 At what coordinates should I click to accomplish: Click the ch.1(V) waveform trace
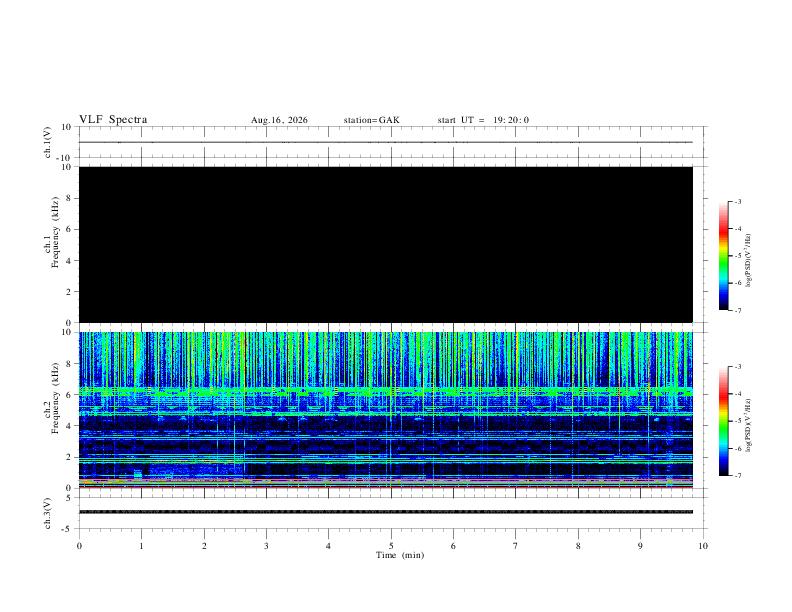click(x=386, y=142)
